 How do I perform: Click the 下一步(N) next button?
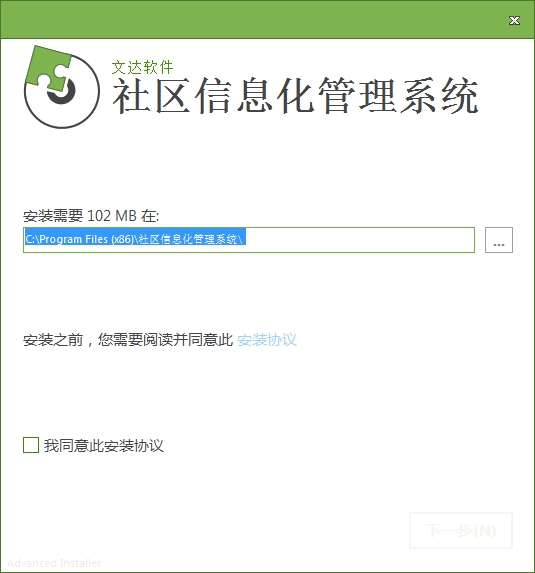click(x=461, y=530)
